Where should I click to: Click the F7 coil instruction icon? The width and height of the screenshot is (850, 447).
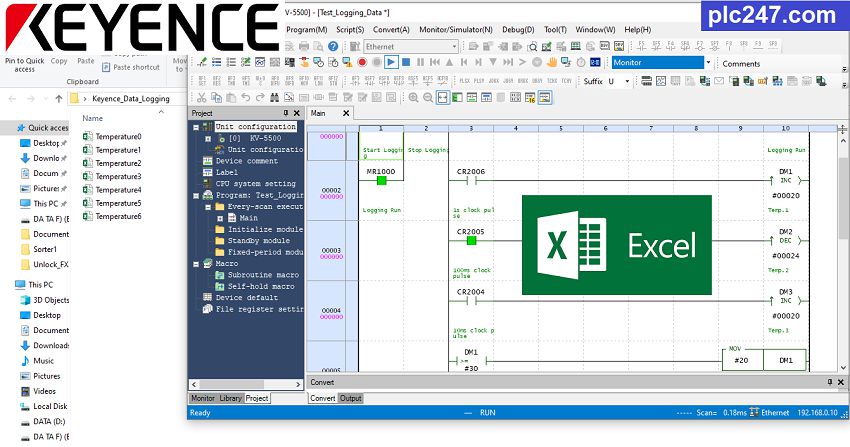click(700, 46)
